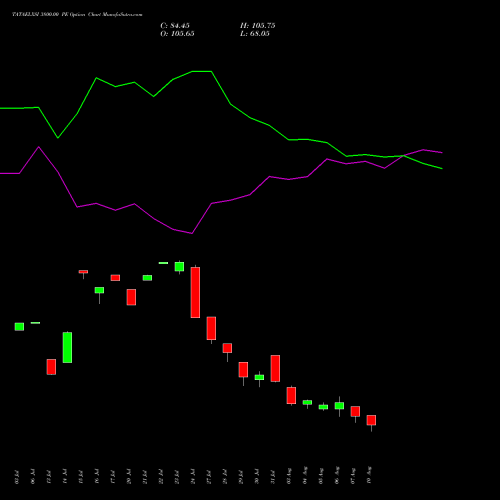Click the '03 Jul' date label
Viewport: 500px width, 500px height.
coord(17,477)
